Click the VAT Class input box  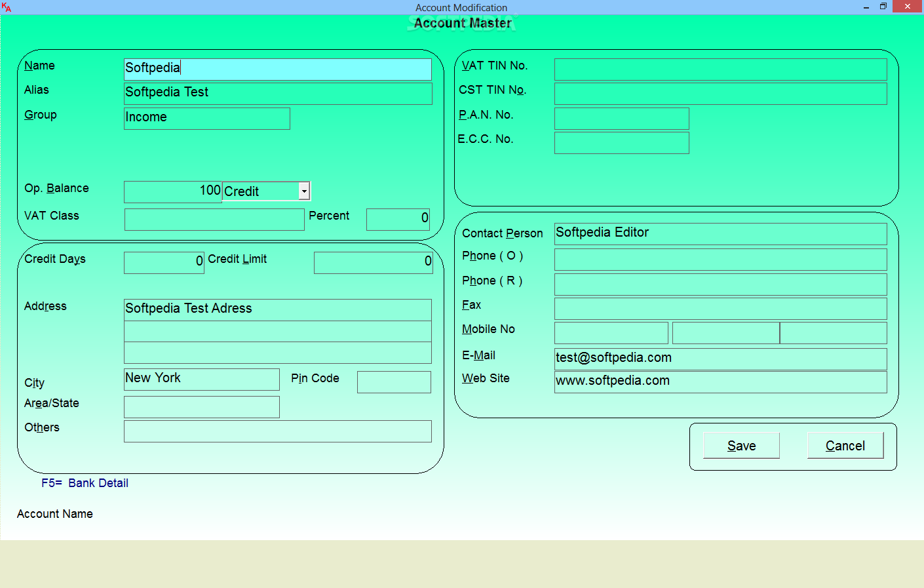(x=214, y=220)
